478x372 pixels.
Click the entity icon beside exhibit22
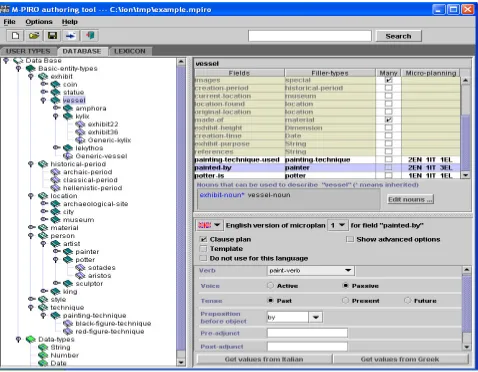pos(80,124)
